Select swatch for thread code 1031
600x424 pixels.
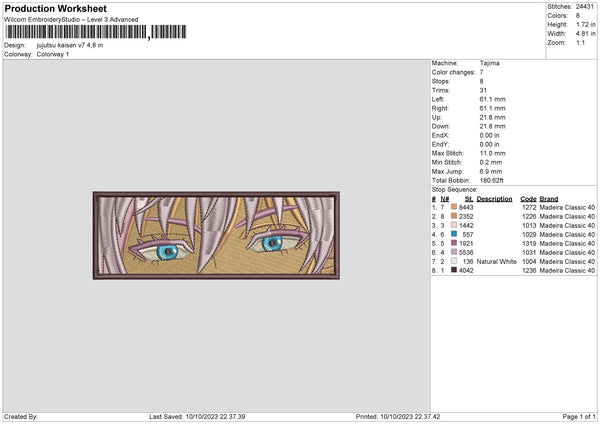tap(454, 252)
